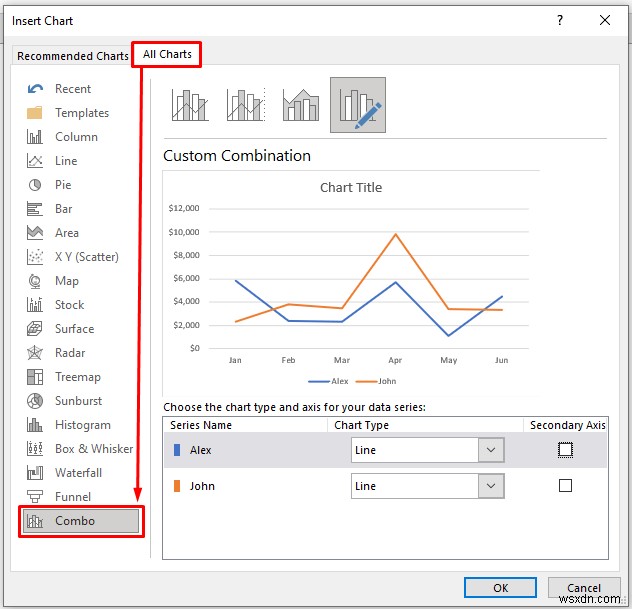632x609 pixels.
Task: Select Stacked Area - Clustered Column subtype
Action: (x=301, y=105)
